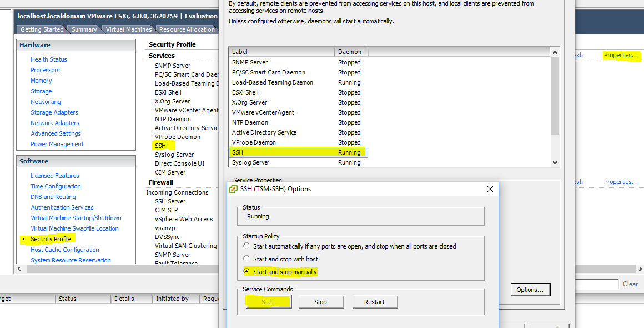Open Licensed Features

(54, 176)
